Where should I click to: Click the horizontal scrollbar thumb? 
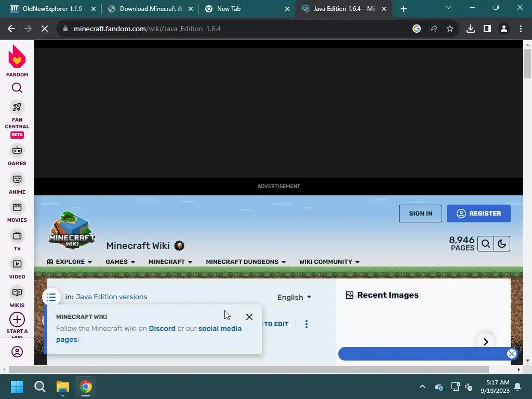click(249, 369)
